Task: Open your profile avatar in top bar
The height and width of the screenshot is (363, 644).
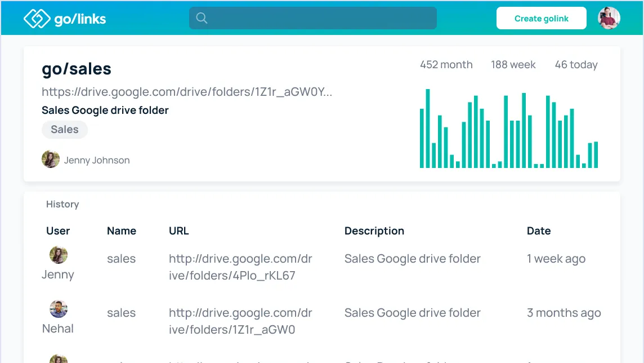Action: tap(609, 17)
